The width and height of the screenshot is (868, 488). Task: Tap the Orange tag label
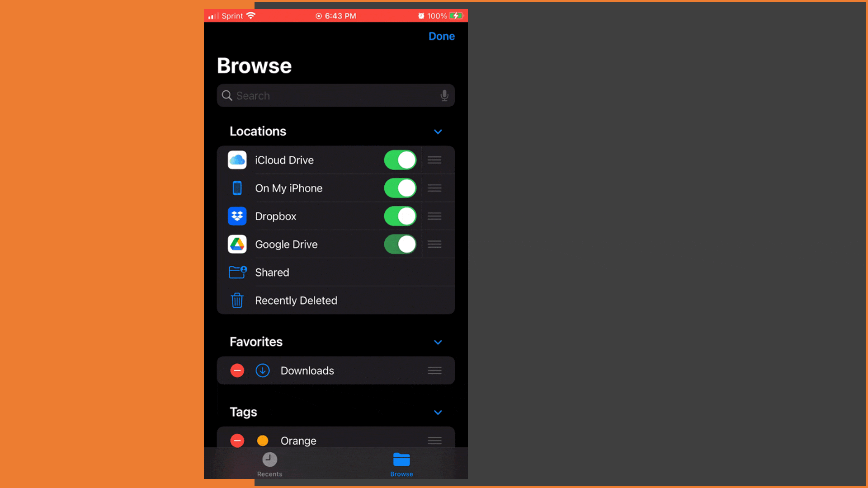[298, 441]
